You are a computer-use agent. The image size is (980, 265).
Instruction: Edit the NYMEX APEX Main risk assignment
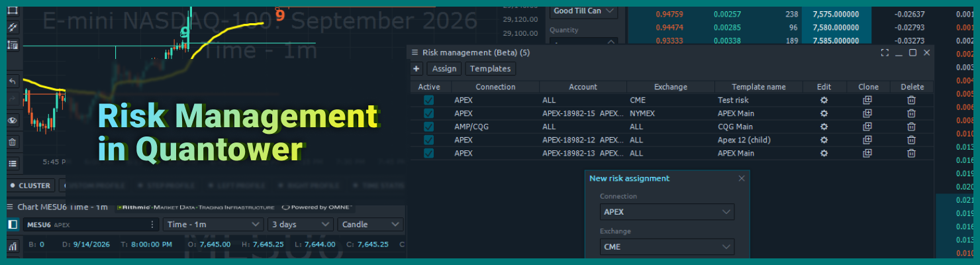pos(824,113)
